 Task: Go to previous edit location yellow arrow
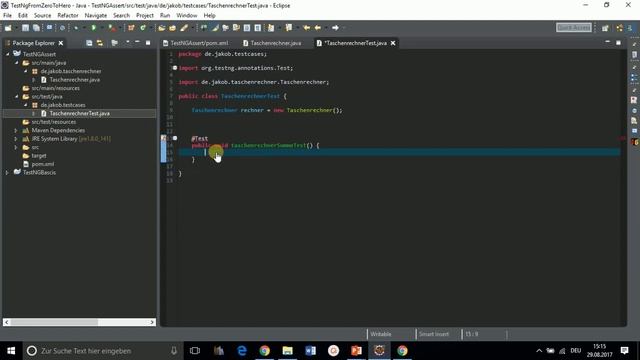coord(306,28)
